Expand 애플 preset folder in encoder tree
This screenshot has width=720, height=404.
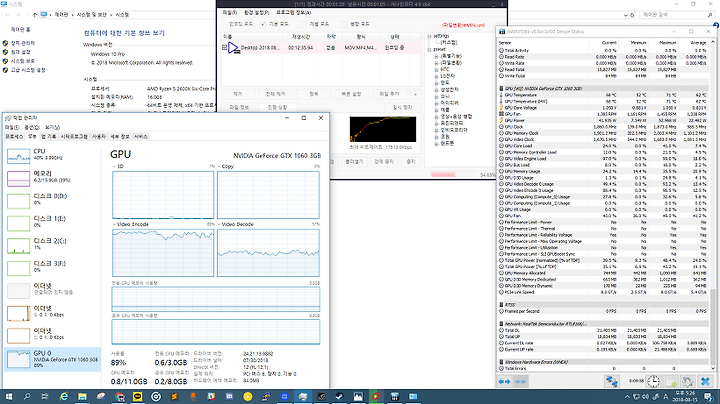coord(436,110)
